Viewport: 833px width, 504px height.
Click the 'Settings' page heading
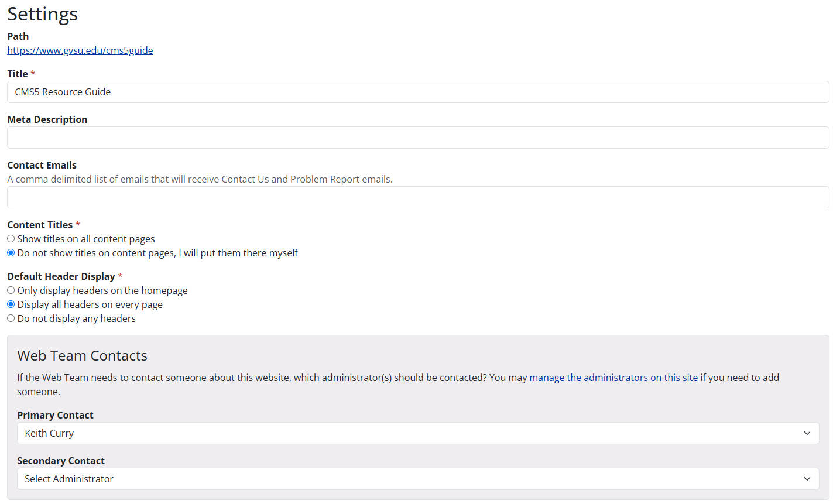click(42, 14)
